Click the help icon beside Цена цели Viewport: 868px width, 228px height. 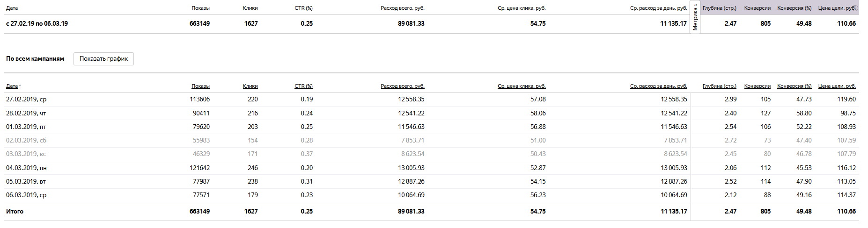point(855,8)
